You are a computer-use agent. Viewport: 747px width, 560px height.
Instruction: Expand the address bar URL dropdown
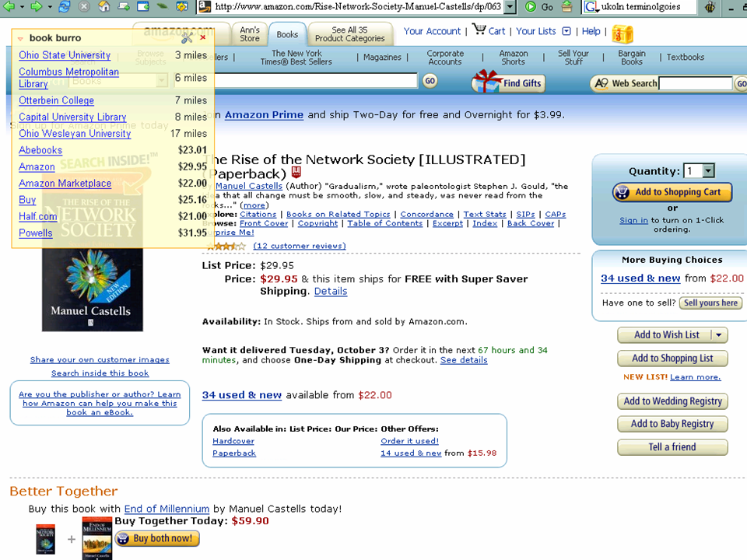(510, 7)
